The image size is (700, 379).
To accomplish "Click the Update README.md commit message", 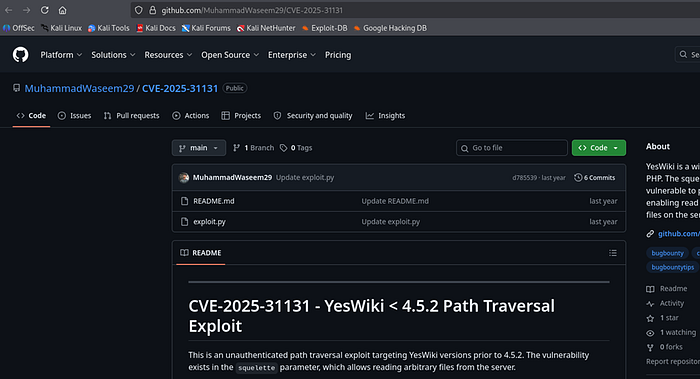I will tap(395, 201).
